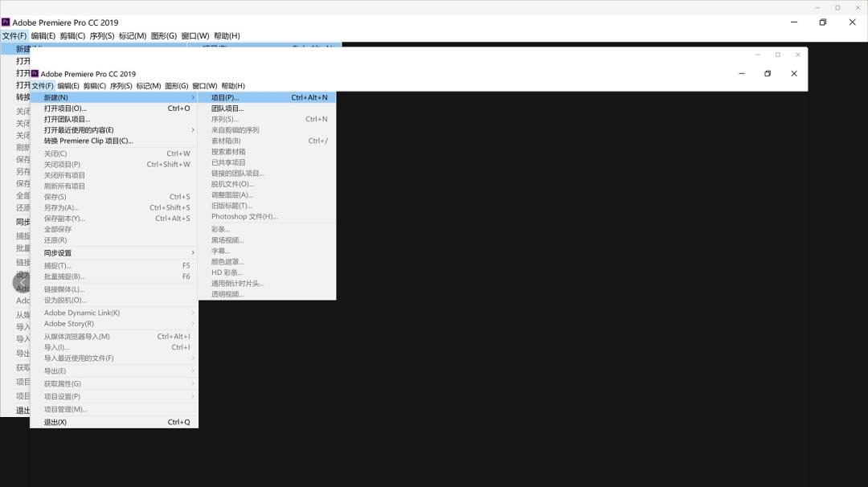Expand 打开最近使用的内容(E) submenu
Viewport: 868px width, 487px height.
click(x=114, y=130)
